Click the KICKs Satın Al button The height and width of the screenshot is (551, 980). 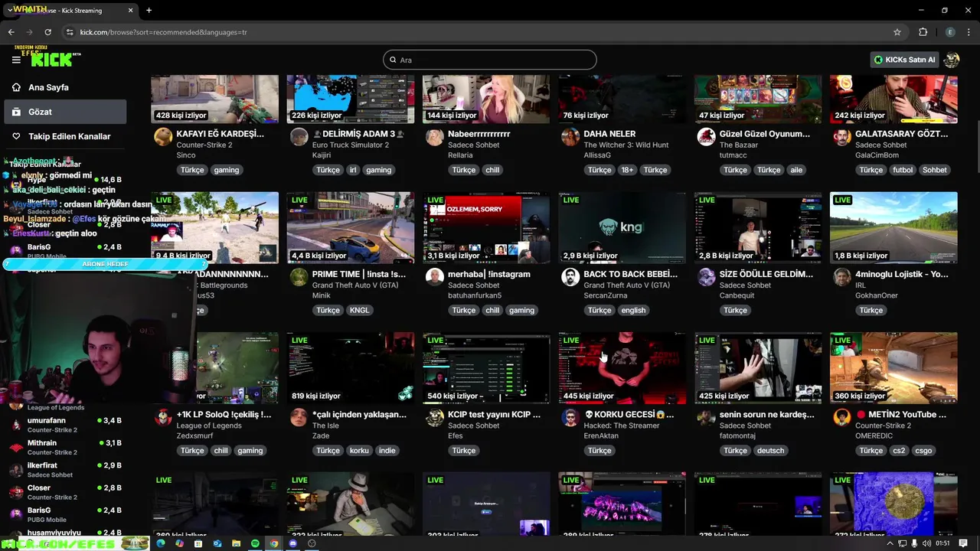point(904,60)
